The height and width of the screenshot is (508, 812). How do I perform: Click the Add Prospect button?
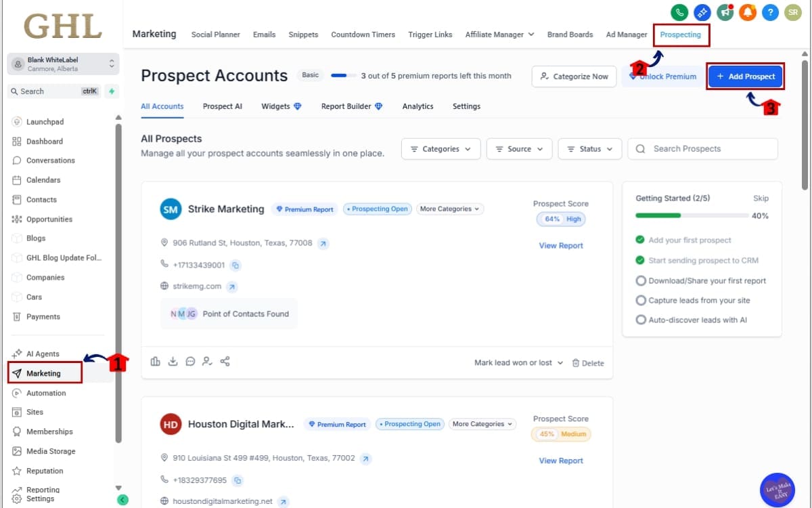point(745,77)
